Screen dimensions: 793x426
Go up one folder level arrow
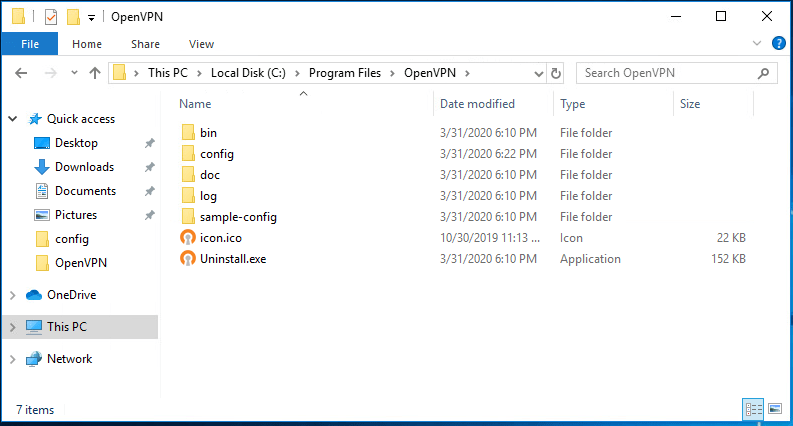[95, 73]
